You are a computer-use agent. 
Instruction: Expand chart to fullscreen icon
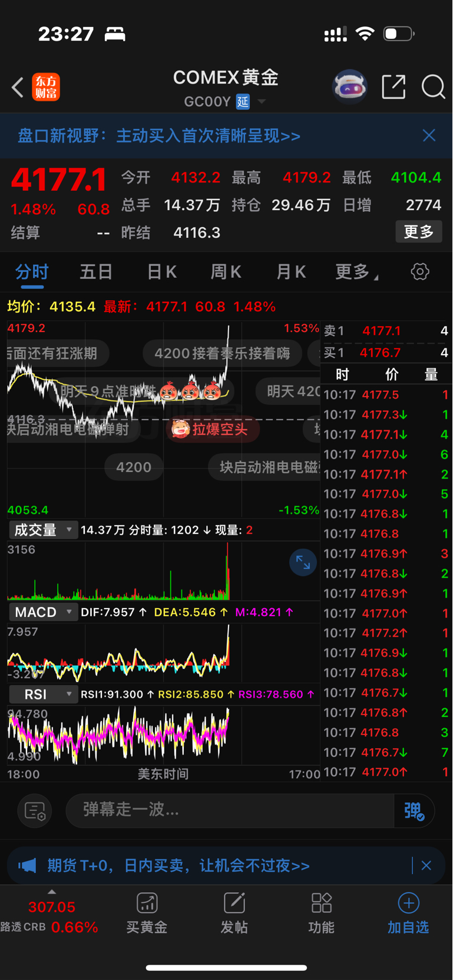(303, 563)
